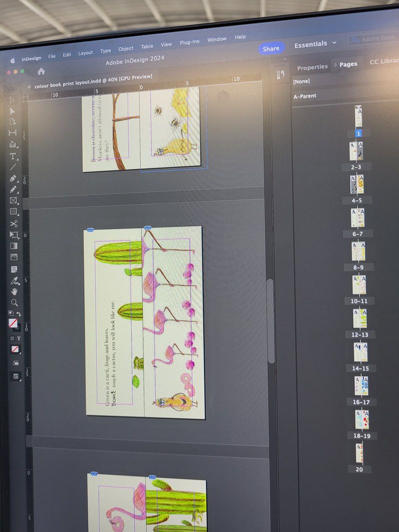Switch to the Properties tab
The image size is (399, 532).
pyautogui.click(x=313, y=67)
